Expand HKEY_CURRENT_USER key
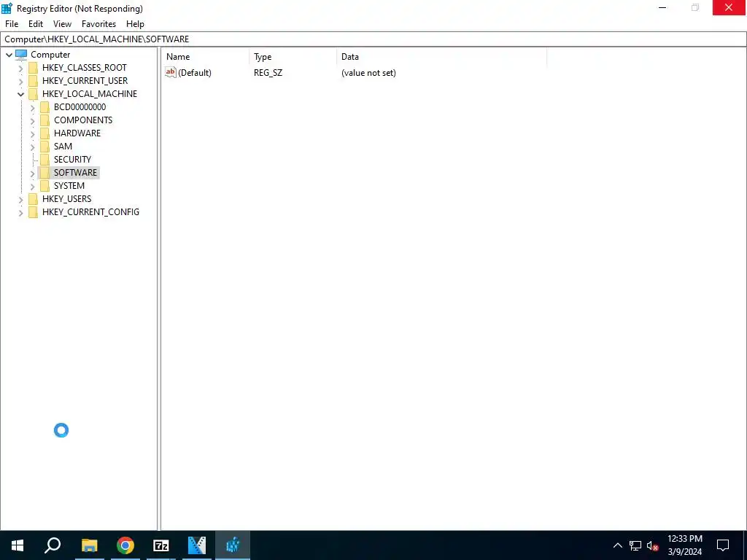The image size is (747, 560). [20, 81]
